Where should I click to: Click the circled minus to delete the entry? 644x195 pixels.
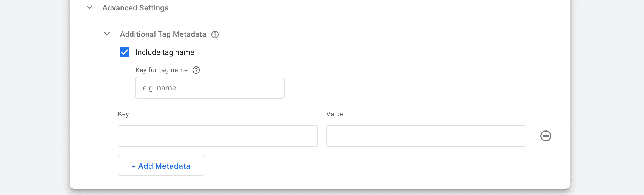[546, 136]
